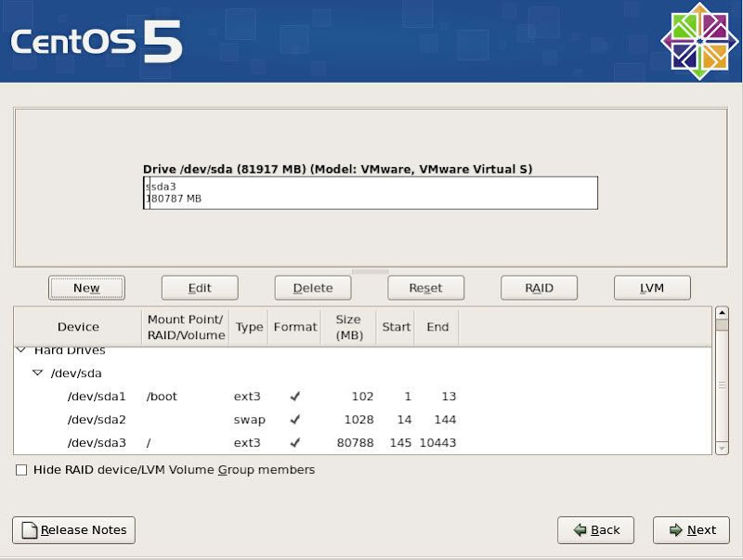743x560 pixels.
Task: Sort by the Device column header
Action: (78, 327)
